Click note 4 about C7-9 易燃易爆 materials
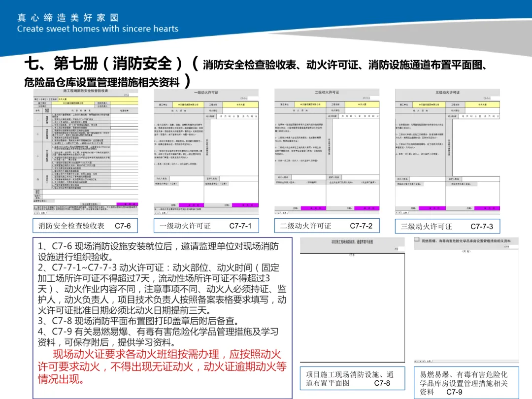532x399 pixels. click(158, 336)
